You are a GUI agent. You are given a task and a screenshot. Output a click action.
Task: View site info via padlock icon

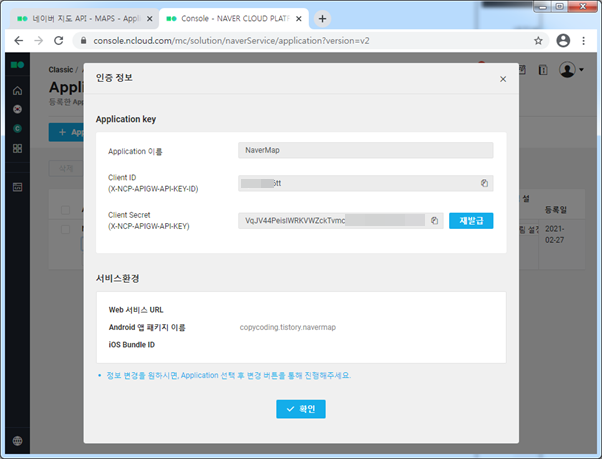(x=83, y=41)
